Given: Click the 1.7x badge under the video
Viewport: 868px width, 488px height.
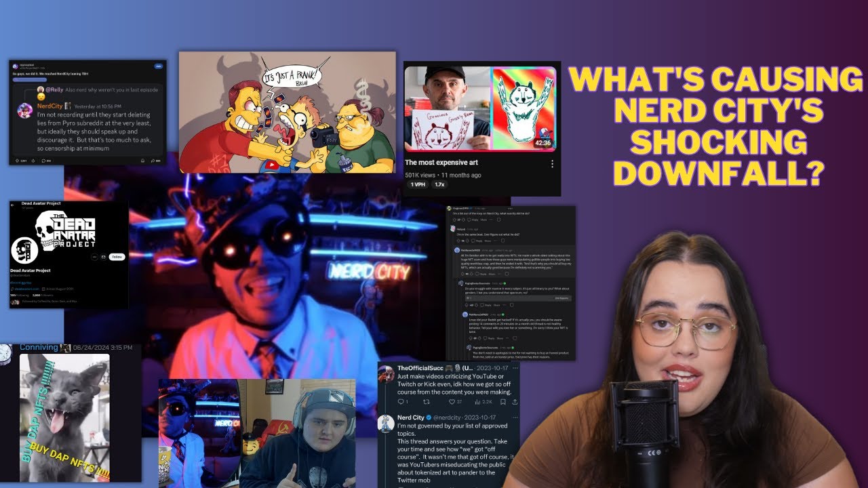Looking at the screenshot, I should pos(439,184).
